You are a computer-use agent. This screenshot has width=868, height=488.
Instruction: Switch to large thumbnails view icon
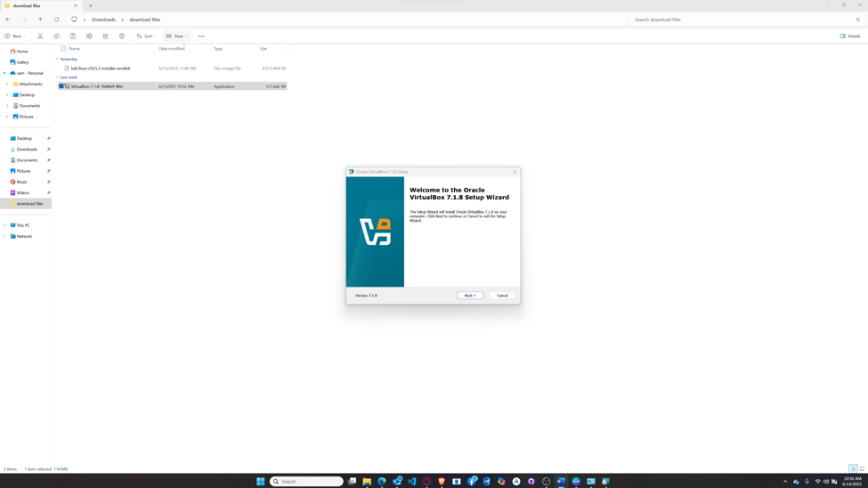pyautogui.click(x=862, y=468)
